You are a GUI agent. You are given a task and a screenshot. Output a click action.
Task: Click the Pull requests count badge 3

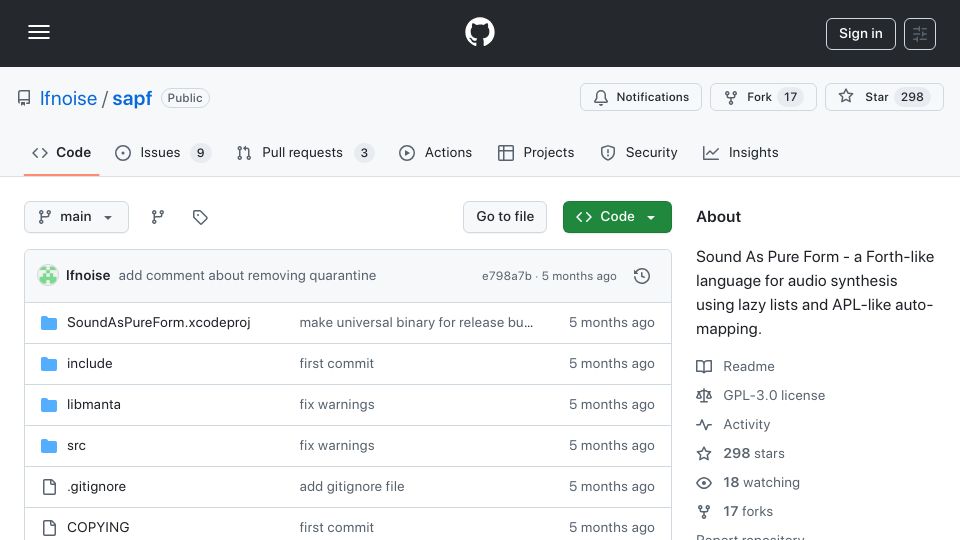[x=364, y=152]
